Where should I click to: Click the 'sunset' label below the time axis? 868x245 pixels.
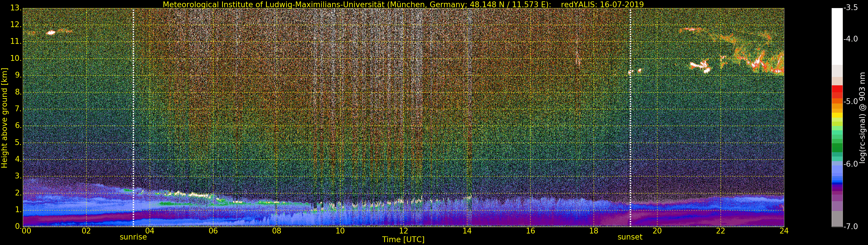(630, 237)
